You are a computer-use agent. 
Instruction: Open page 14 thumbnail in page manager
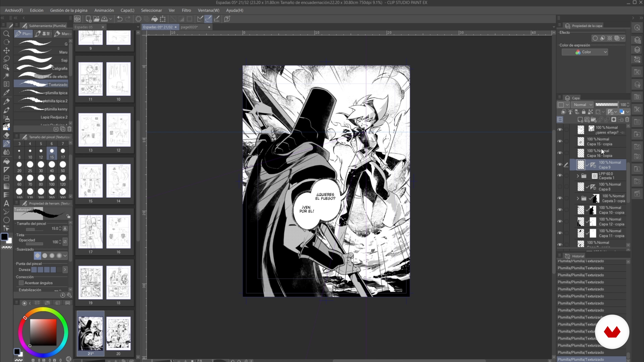point(119,181)
